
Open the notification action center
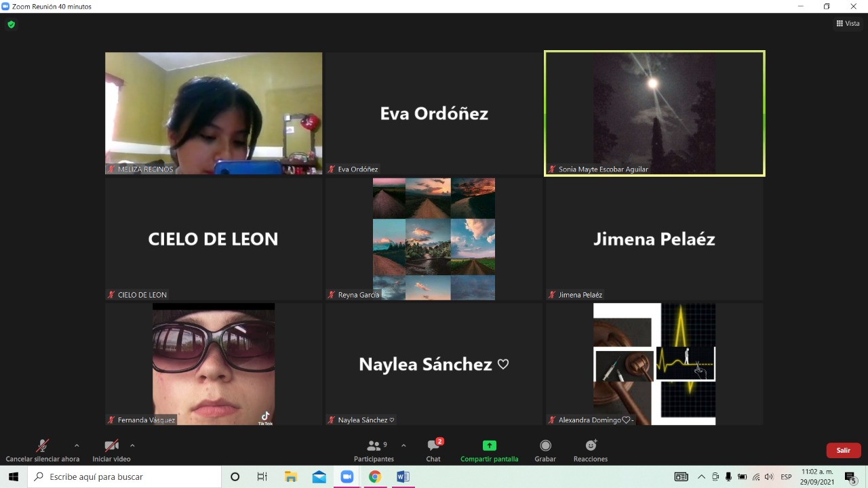(850, 477)
